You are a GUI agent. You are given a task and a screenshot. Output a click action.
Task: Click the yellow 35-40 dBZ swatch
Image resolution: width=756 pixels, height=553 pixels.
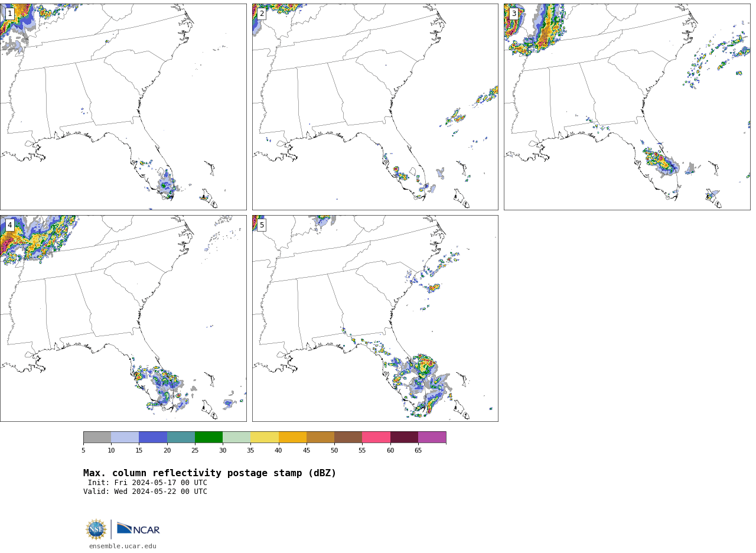(265, 437)
